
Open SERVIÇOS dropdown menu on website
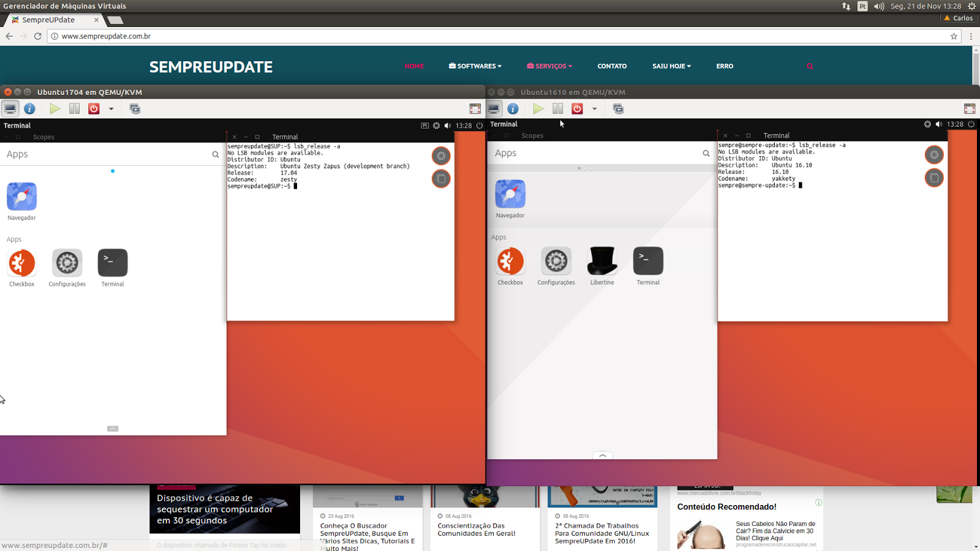[x=549, y=66]
